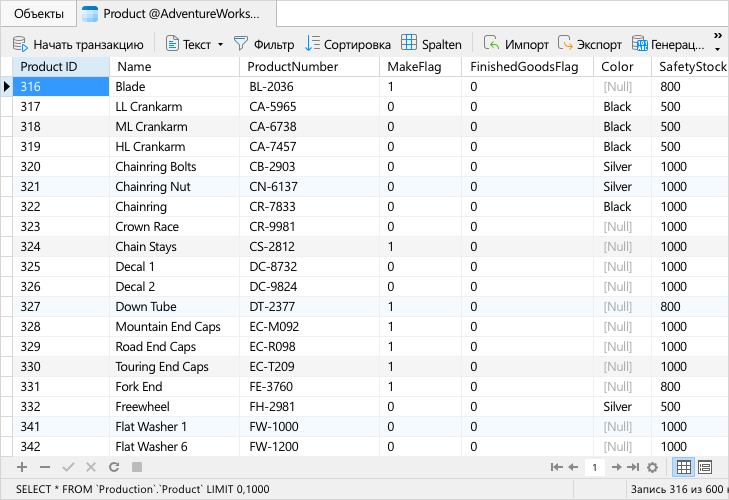This screenshot has height=500, width=729.
Task: Click the Импорт import button
Action: (516, 44)
